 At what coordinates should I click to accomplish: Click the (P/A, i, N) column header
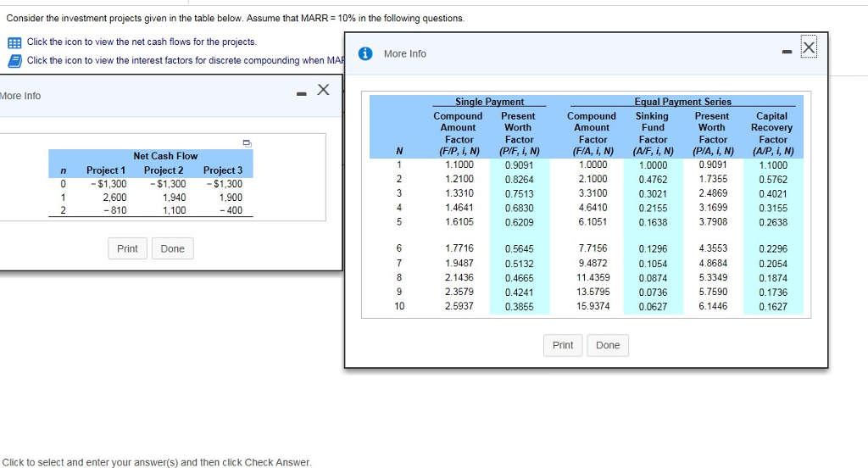(x=712, y=152)
